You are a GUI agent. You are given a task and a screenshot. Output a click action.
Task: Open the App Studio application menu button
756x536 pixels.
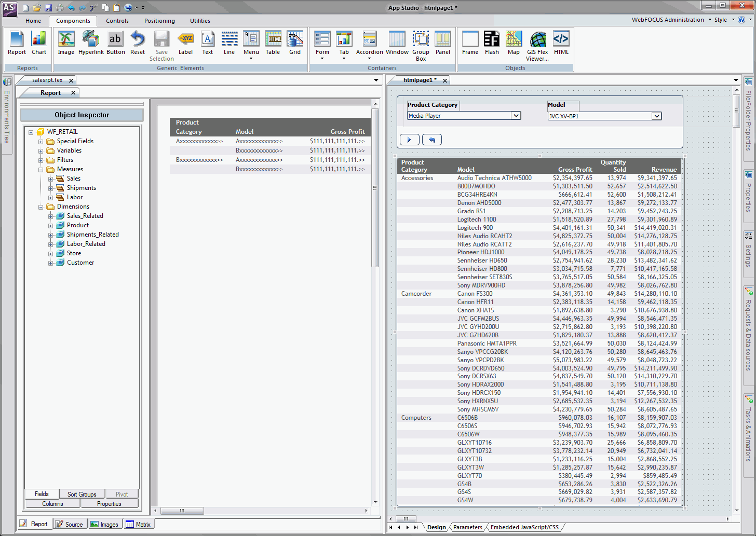coord(9,9)
